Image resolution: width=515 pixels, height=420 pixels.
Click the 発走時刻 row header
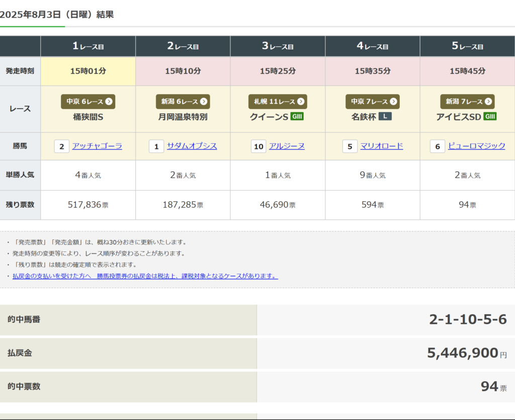(x=20, y=71)
